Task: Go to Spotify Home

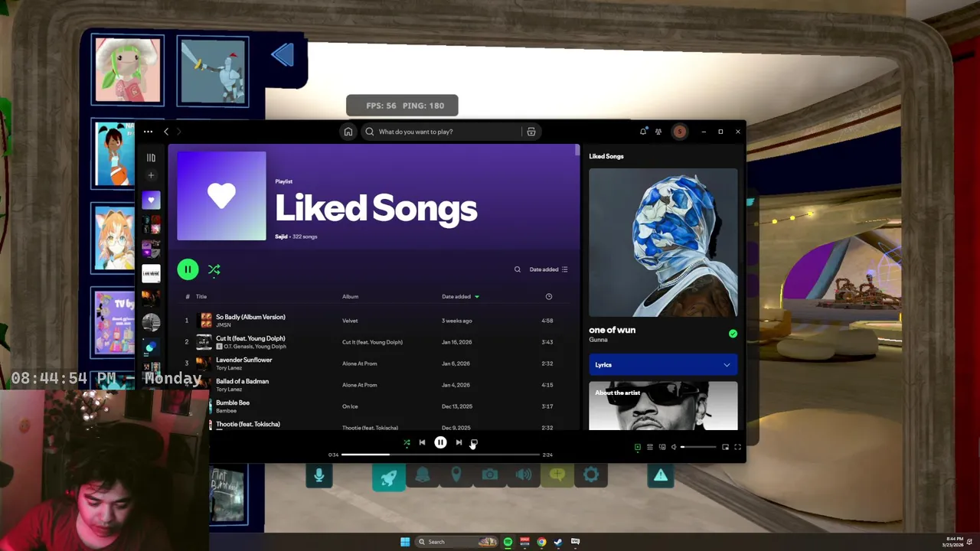Action: (348, 132)
